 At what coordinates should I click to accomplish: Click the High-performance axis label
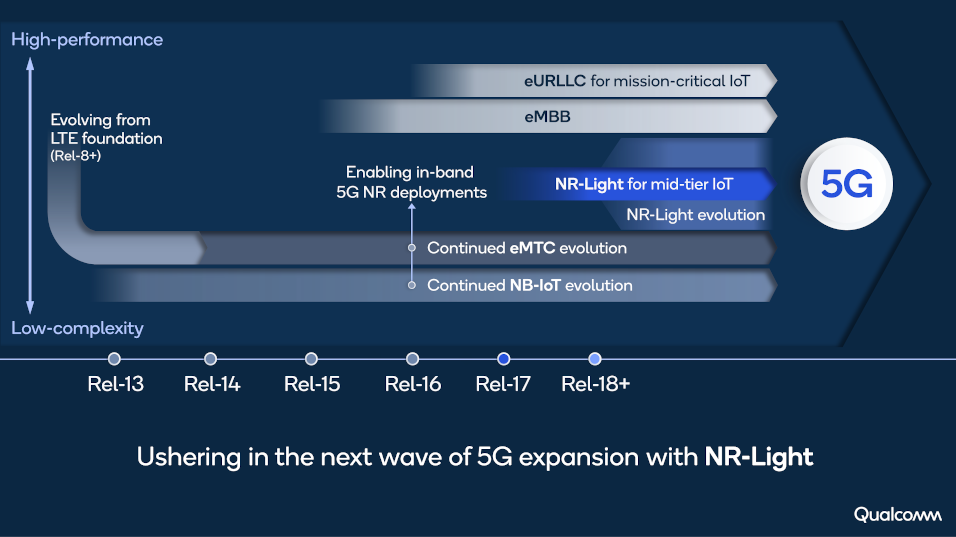tap(87, 40)
